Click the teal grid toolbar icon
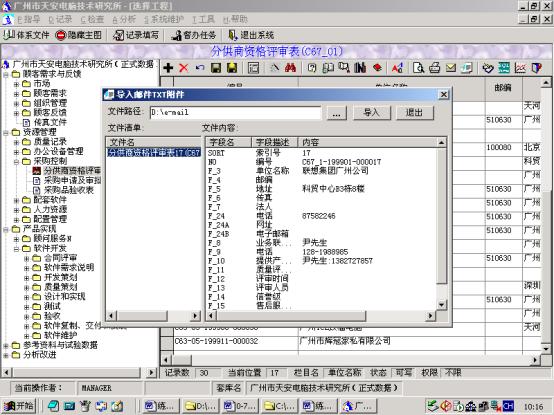Image resolution: width=554 pixels, height=415 pixels. (504, 68)
